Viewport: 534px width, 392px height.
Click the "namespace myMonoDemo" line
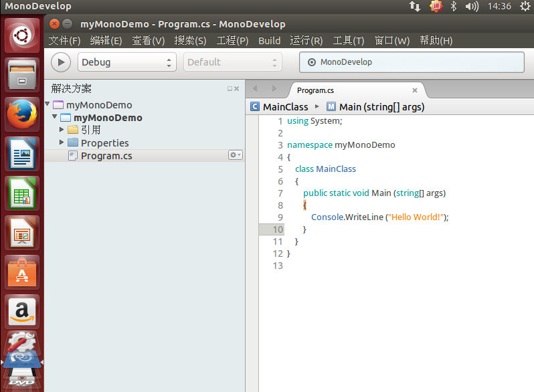pyautogui.click(x=341, y=144)
